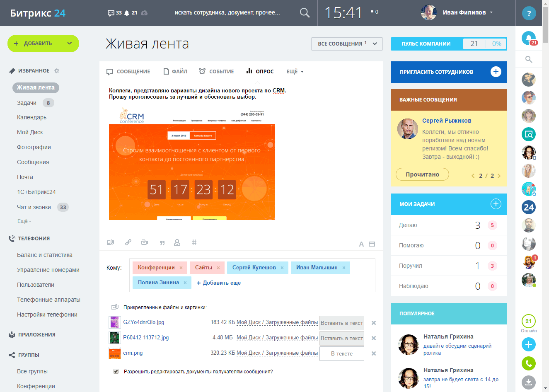Click the CRM conference image in the post
Screen dimensions: 549x392
pos(192,164)
